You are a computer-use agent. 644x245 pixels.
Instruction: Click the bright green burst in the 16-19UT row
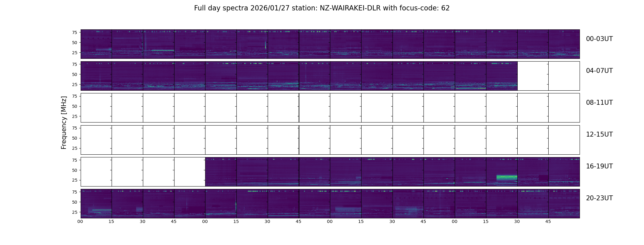[507, 177]
